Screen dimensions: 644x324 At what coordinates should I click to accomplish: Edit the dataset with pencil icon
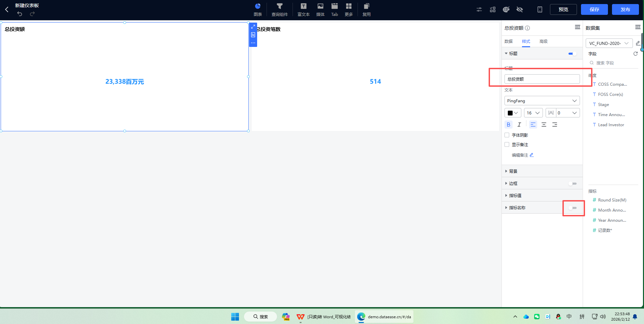click(x=638, y=43)
